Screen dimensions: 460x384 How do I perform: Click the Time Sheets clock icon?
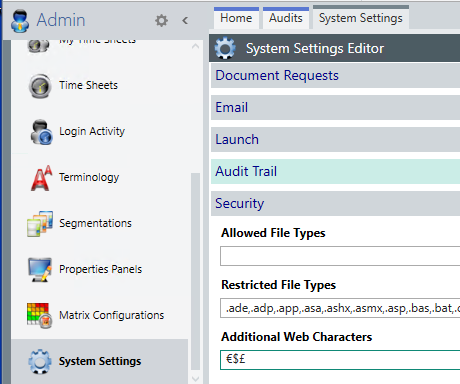pyautogui.click(x=40, y=86)
